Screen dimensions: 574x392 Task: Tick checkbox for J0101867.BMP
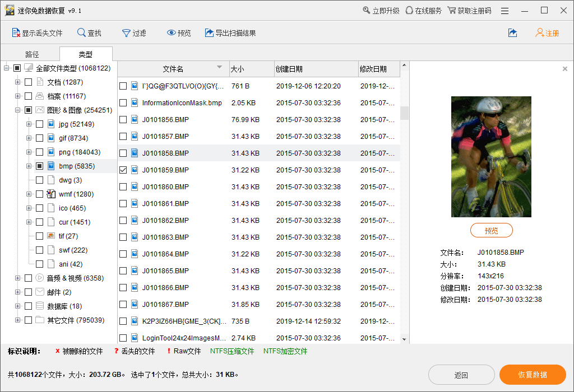coord(123,304)
